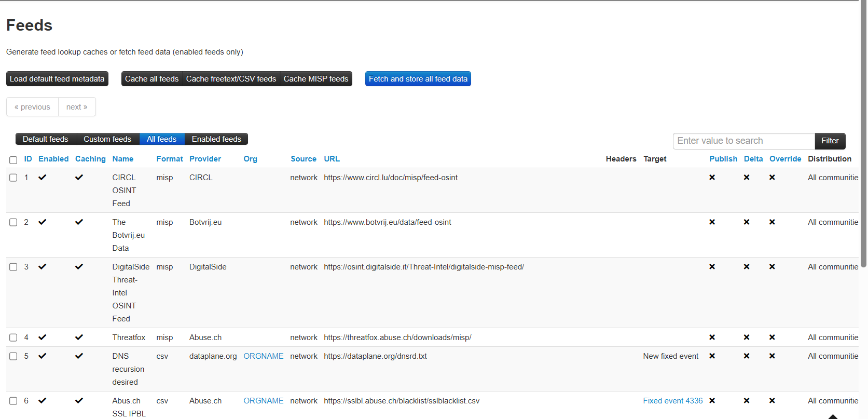Sort feeds by the Format column
The width and height of the screenshot is (868, 419).
tap(170, 159)
